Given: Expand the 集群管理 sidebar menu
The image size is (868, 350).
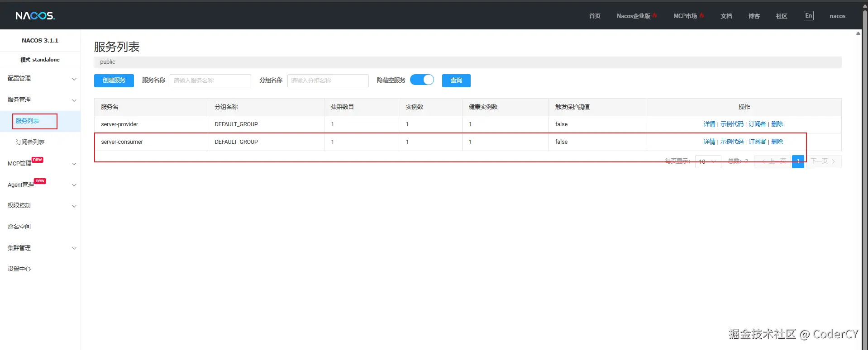Looking at the screenshot, I should tap(40, 248).
